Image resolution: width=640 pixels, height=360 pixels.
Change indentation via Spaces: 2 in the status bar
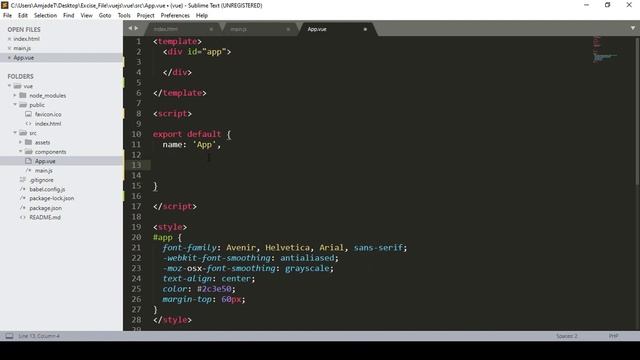point(567,336)
